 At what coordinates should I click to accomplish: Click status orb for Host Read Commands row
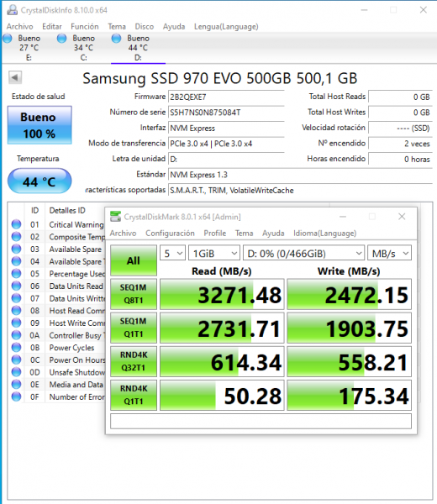click(17, 311)
